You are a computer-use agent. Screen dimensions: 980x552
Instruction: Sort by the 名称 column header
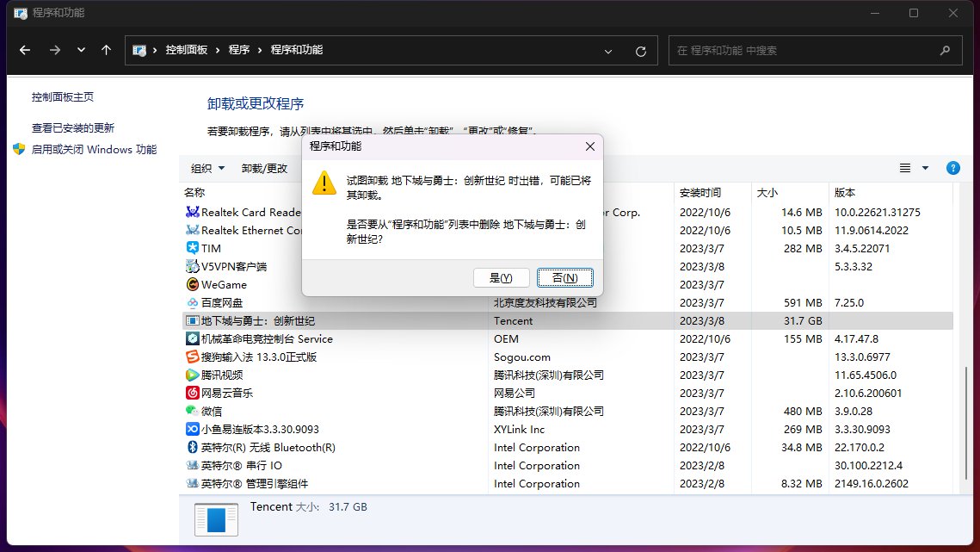pos(194,193)
